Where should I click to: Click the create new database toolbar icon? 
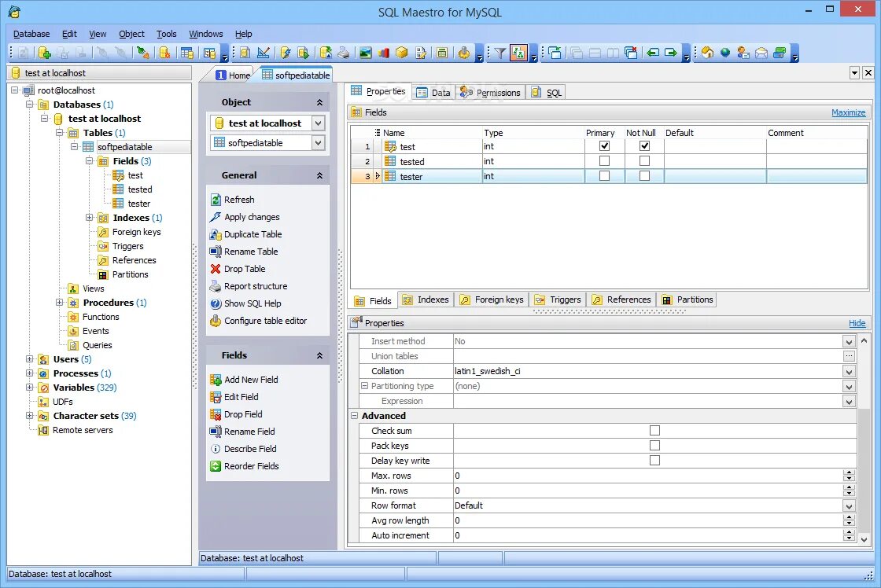click(44, 53)
